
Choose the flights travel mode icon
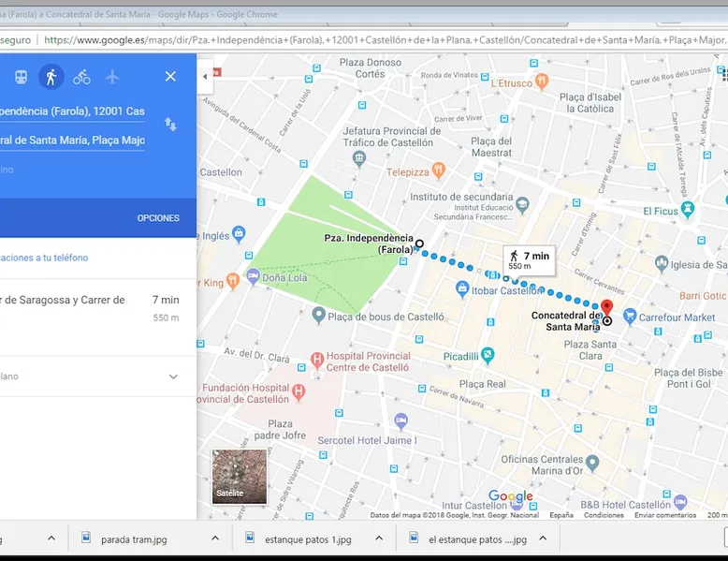pyautogui.click(x=112, y=77)
